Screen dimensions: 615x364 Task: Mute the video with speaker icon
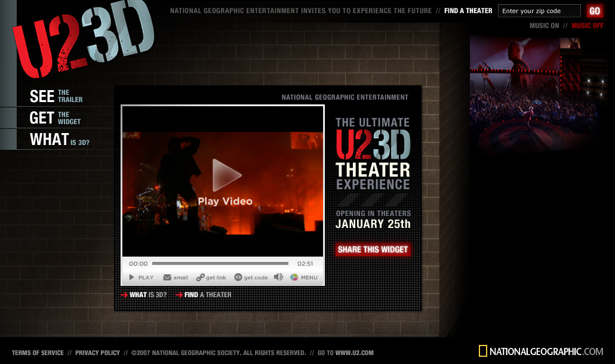[278, 277]
